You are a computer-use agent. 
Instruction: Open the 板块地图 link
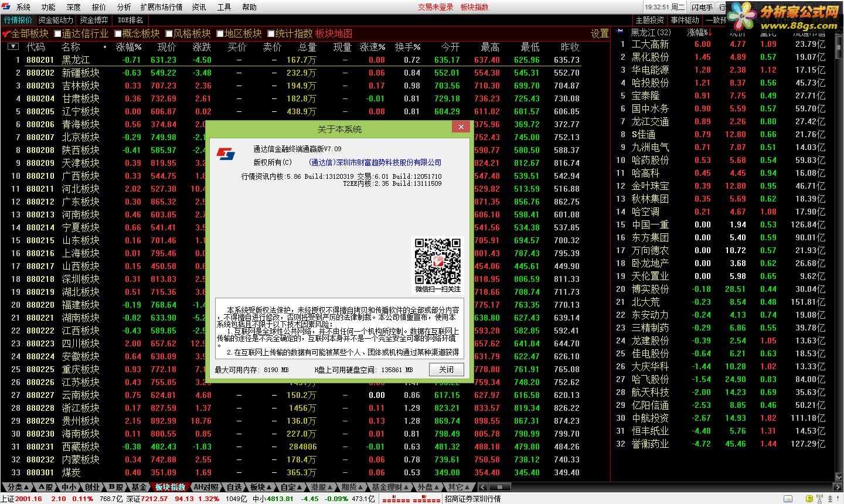click(x=333, y=33)
